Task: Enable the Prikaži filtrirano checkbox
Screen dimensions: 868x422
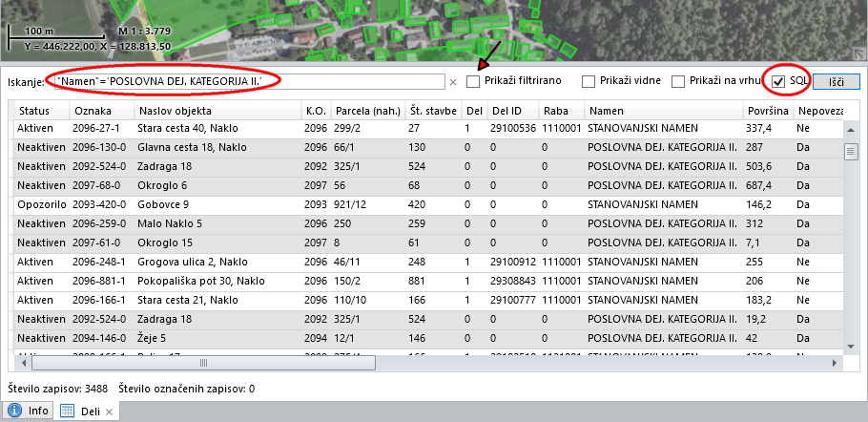Action: (474, 82)
